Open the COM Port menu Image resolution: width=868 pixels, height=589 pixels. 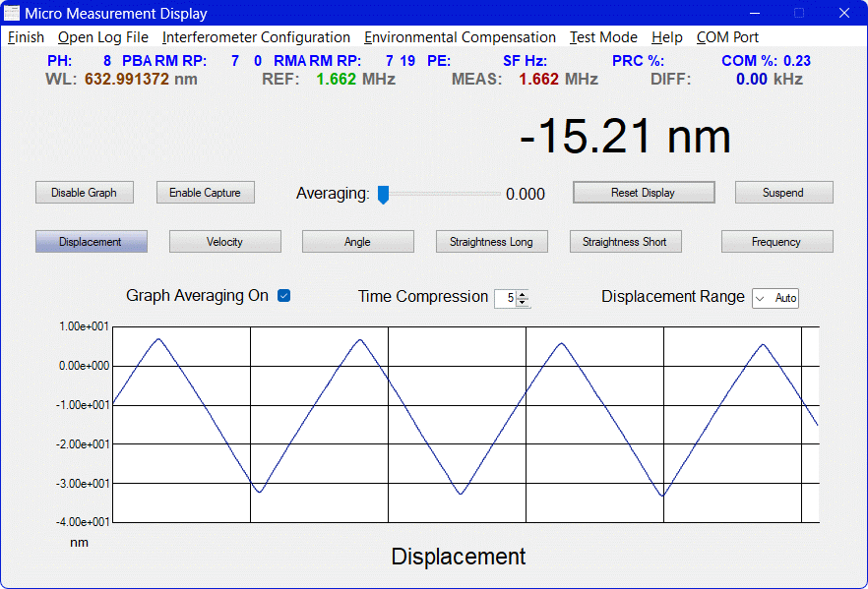(727, 37)
